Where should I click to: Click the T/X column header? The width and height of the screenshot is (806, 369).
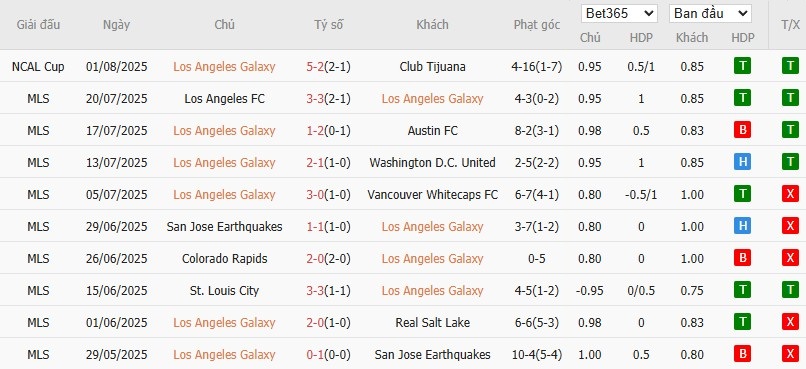[x=790, y=25]
